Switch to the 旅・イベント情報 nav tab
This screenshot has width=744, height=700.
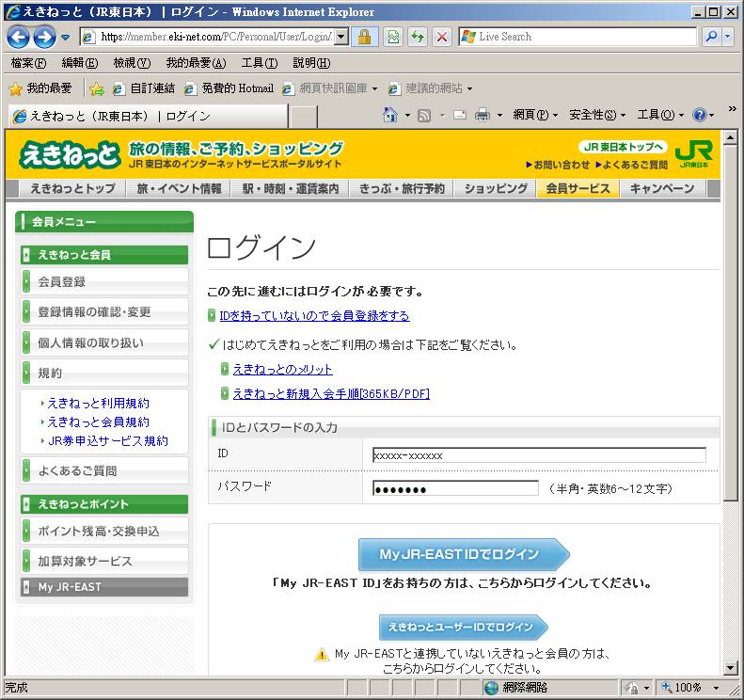click(x=179, y=189)
